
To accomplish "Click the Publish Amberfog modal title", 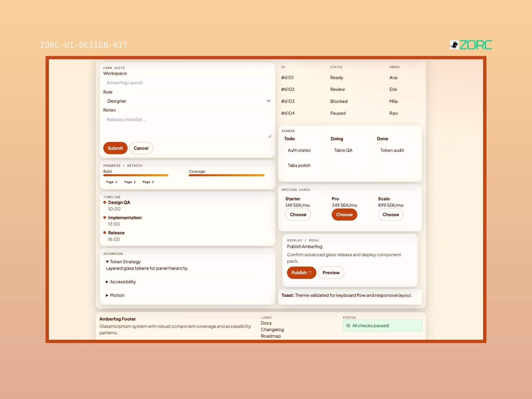I will coord(305,246).
